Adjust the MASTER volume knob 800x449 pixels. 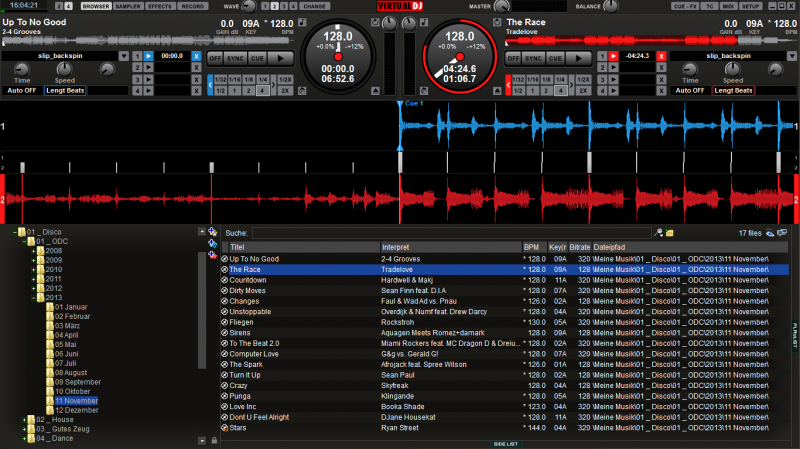502,7
